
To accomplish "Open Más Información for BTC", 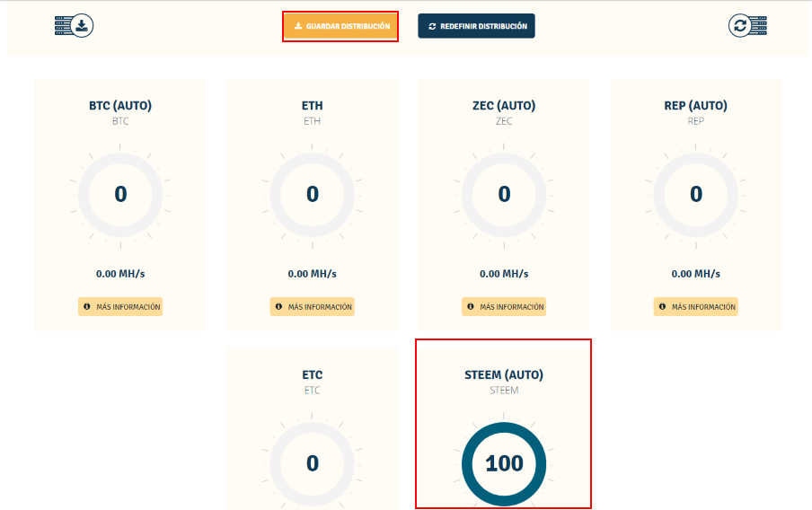I will (x=120, y=306).
